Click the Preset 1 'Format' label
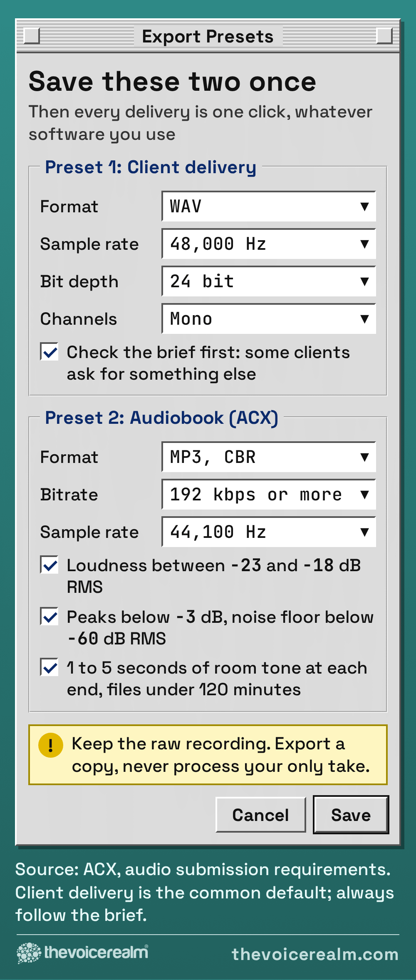This screenshot has width=416, height=980. pos(69,206)
